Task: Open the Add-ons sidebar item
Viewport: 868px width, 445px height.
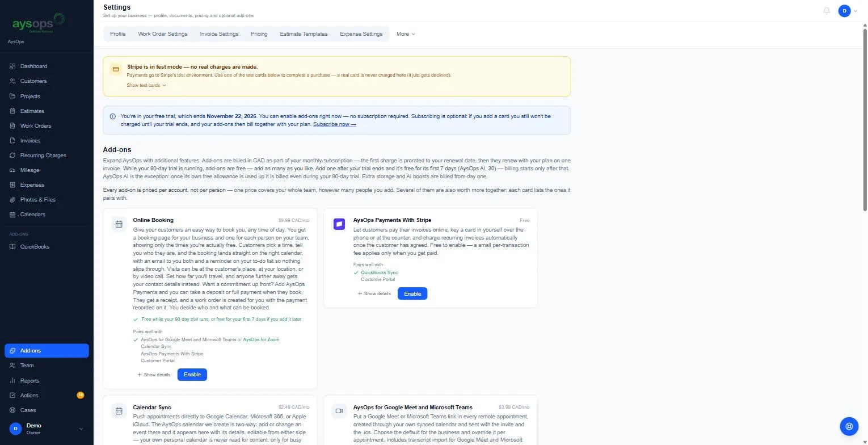Action: 47,351
